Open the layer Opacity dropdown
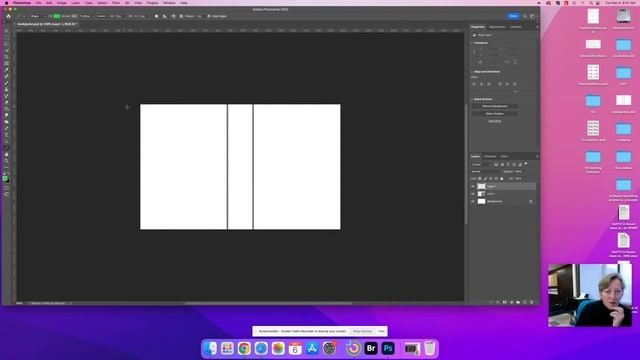Image resolution: width=640 pixels, height=360 pixels. [525, 171]
